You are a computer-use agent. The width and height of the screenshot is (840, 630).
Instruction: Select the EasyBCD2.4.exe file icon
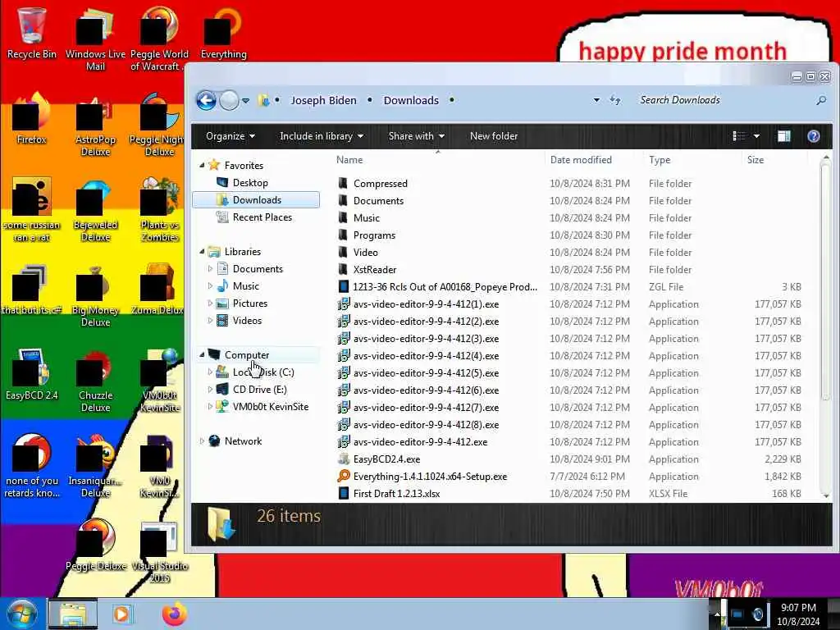(x=344, y=459)
